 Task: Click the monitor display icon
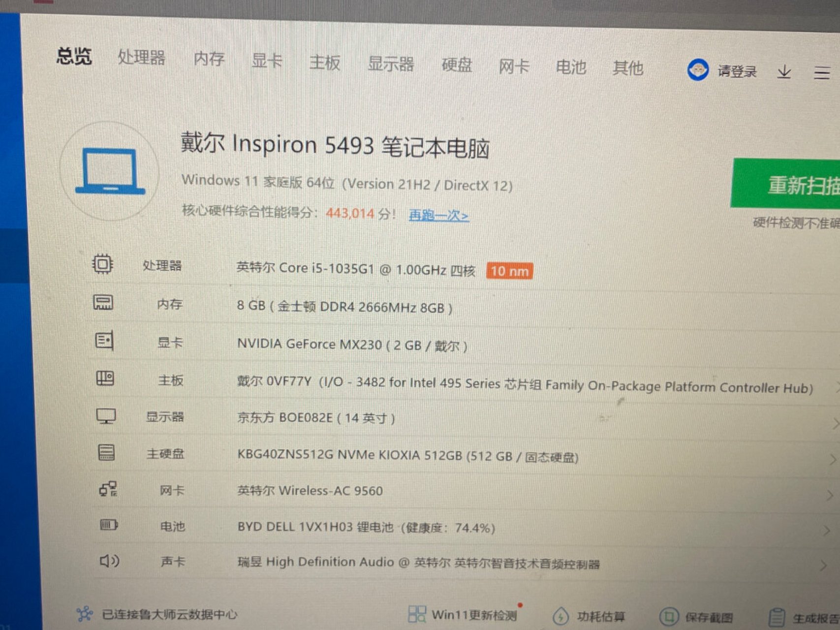106,416
